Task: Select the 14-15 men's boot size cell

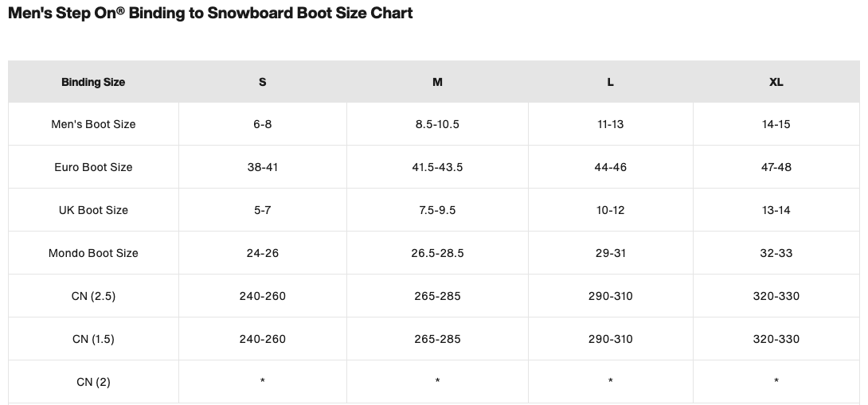Action: point(776,124)
